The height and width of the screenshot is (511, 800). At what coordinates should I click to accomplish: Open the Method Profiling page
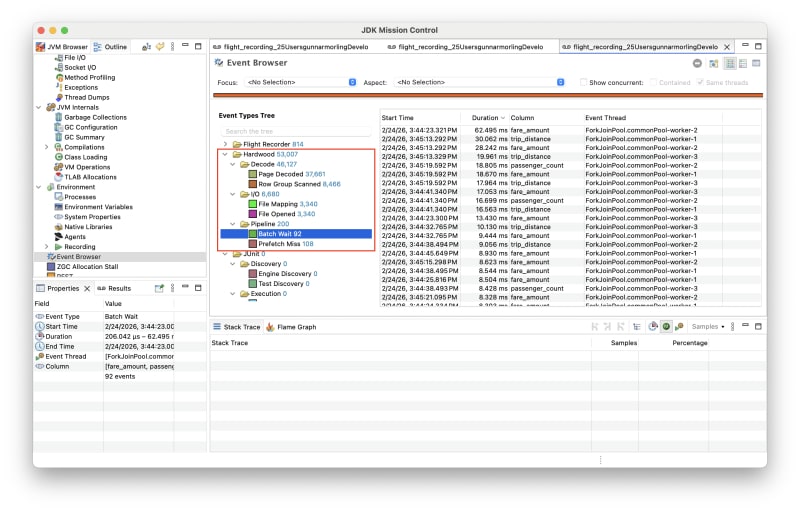coord(89,77)
